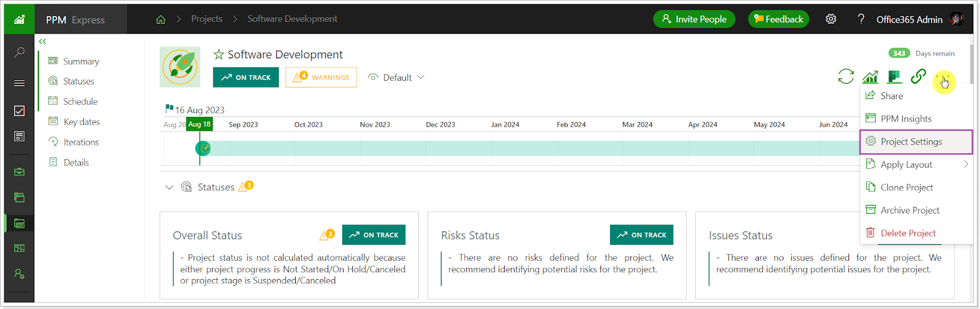The image size is (980, 309).
Task: Click the Issues Status card title
Action: (741, 236)
